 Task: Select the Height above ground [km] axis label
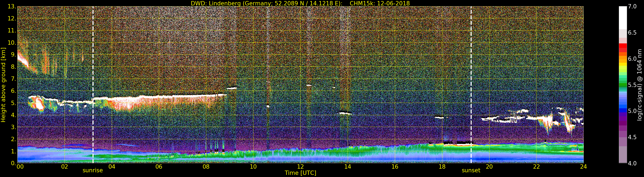(3, 85)
